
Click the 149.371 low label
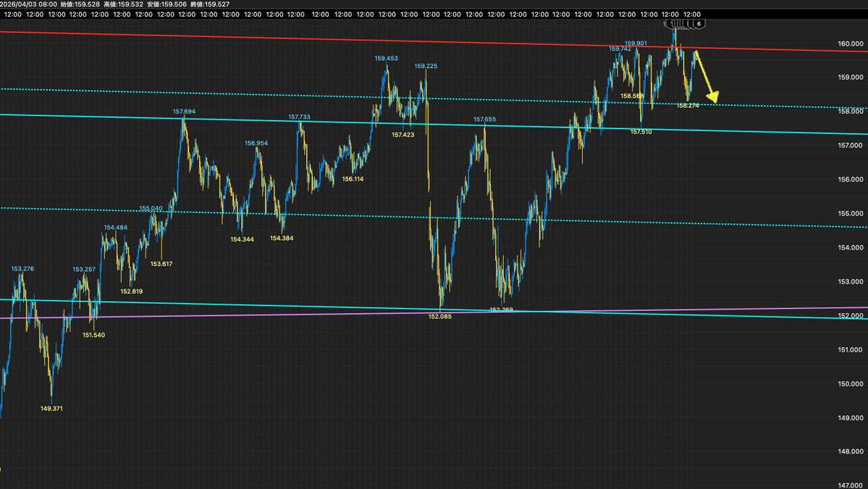click(51, 408)
